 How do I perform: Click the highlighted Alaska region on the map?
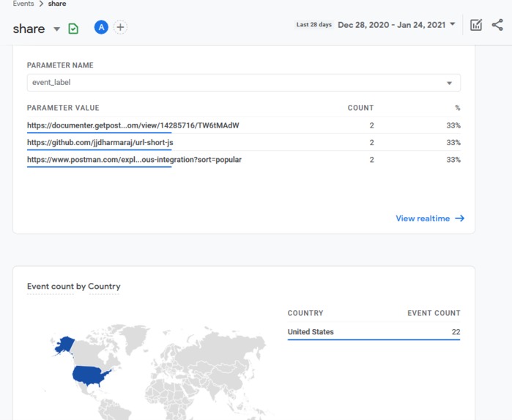[64, 345]
